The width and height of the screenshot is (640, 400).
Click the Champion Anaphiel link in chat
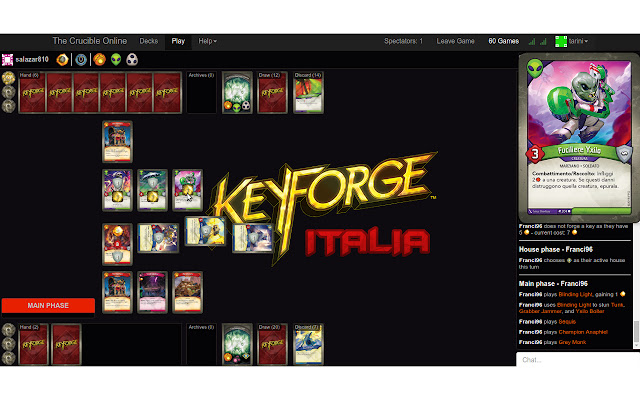point(583,332)
